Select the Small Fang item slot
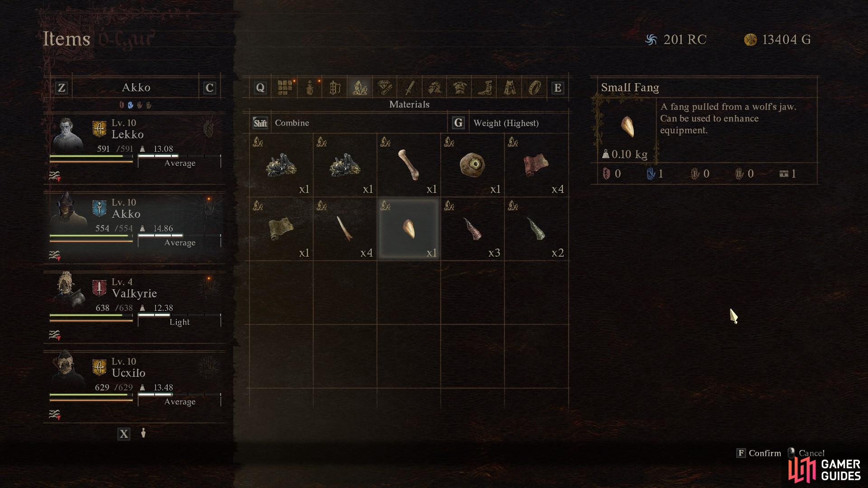 click(x=409, y=228)
